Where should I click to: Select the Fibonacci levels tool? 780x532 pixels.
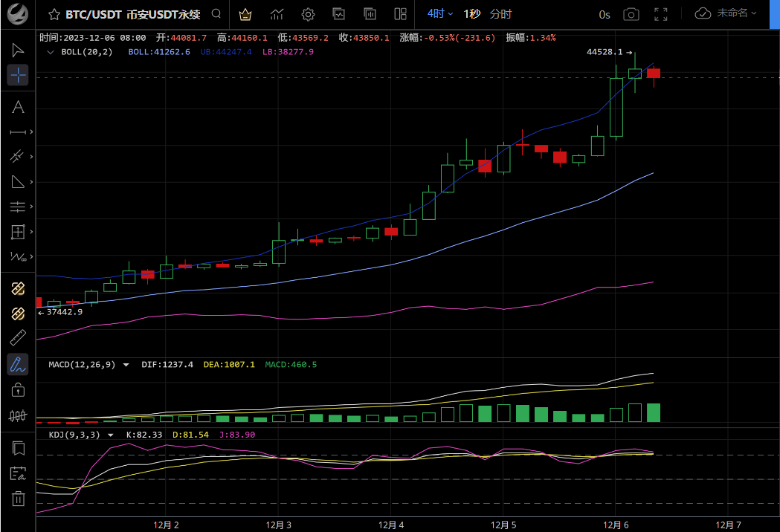(x=18, y=207)
